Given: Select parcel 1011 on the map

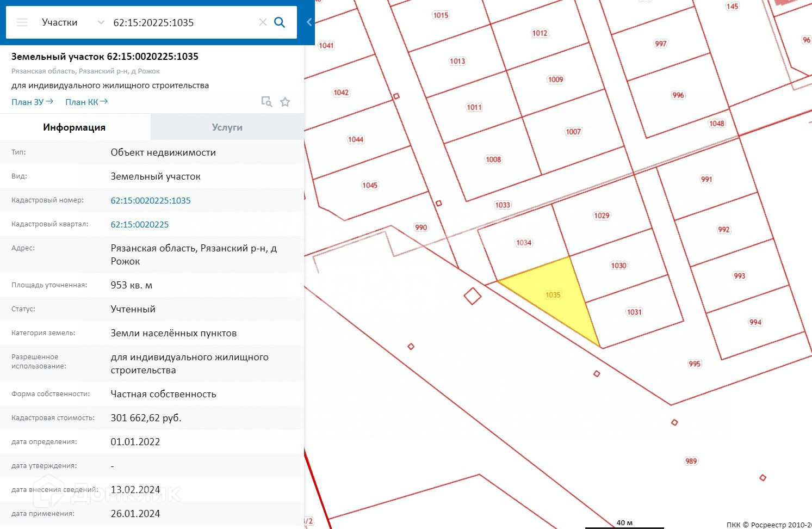Looking at the screenshot, I should click(474, 107).
